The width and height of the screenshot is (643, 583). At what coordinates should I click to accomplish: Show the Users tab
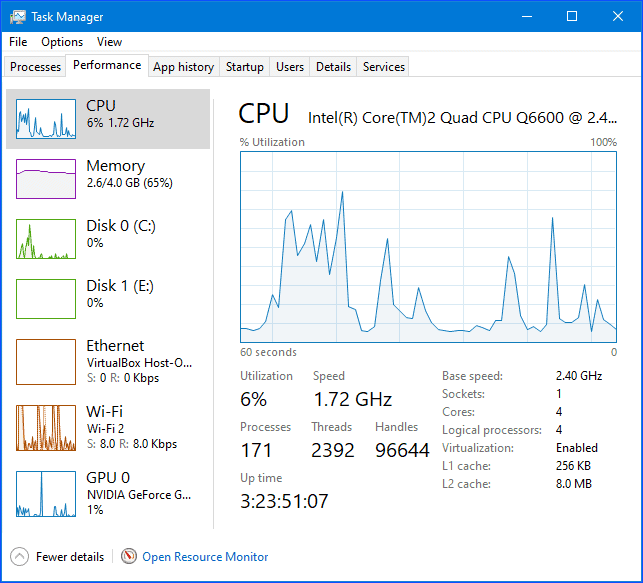(290, 67)
